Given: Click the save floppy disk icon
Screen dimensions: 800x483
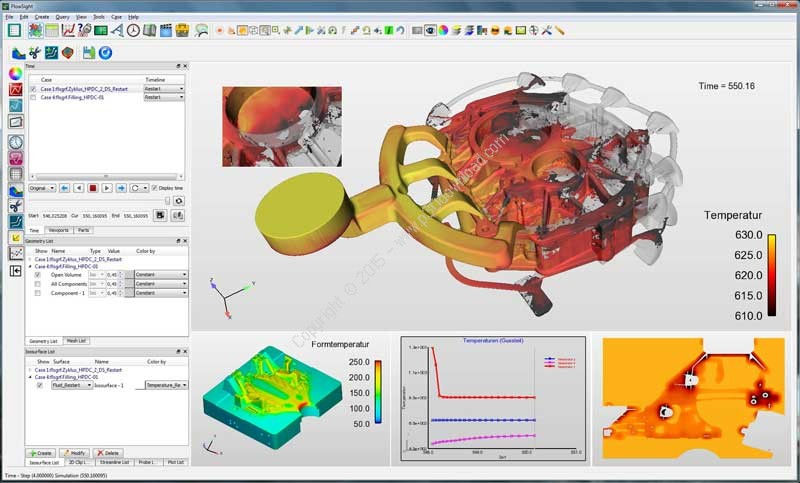Looking at the screenshot, I should (89, 53).
